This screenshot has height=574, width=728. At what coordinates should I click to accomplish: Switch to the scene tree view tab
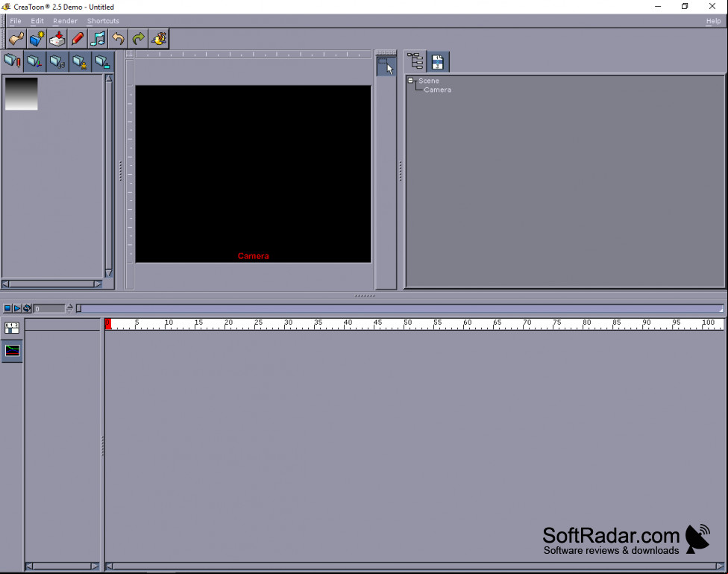point(415,61)
